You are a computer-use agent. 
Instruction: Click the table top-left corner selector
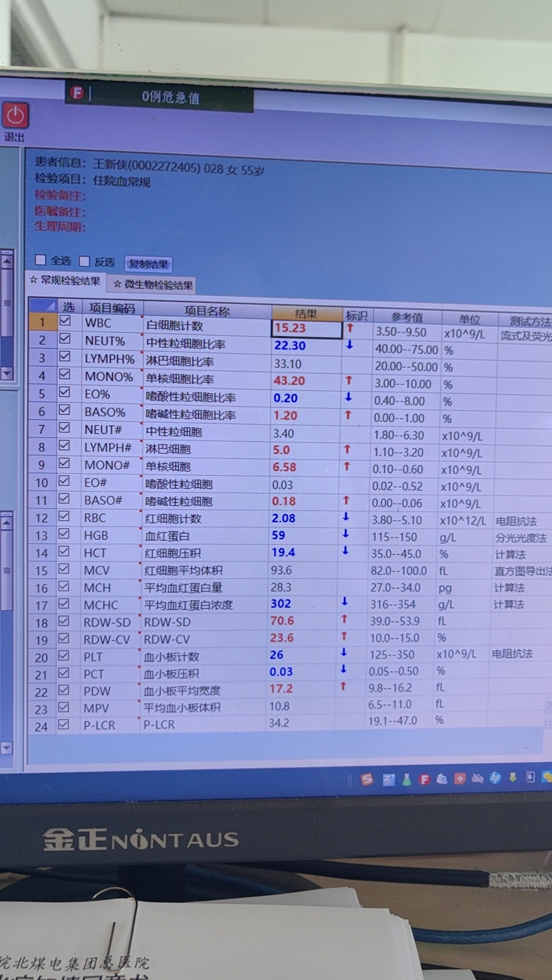click(x=42, y=305)
